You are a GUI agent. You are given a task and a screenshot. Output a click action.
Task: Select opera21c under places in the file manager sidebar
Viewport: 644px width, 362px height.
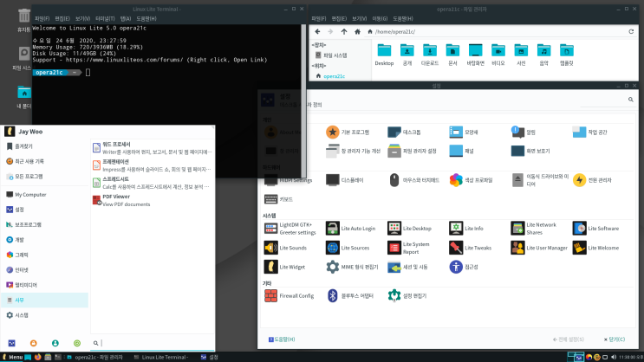pyautogui.click(x=330, y=76)
